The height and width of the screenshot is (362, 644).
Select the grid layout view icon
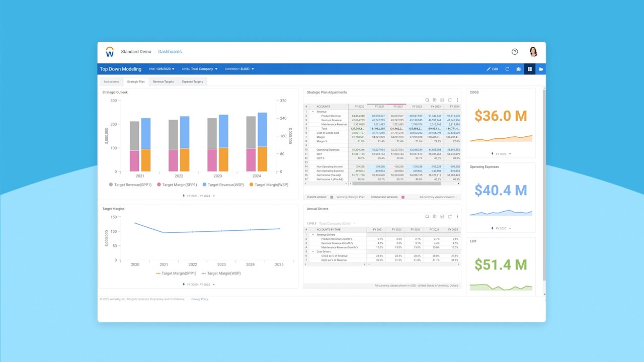(x=529, y=69)
